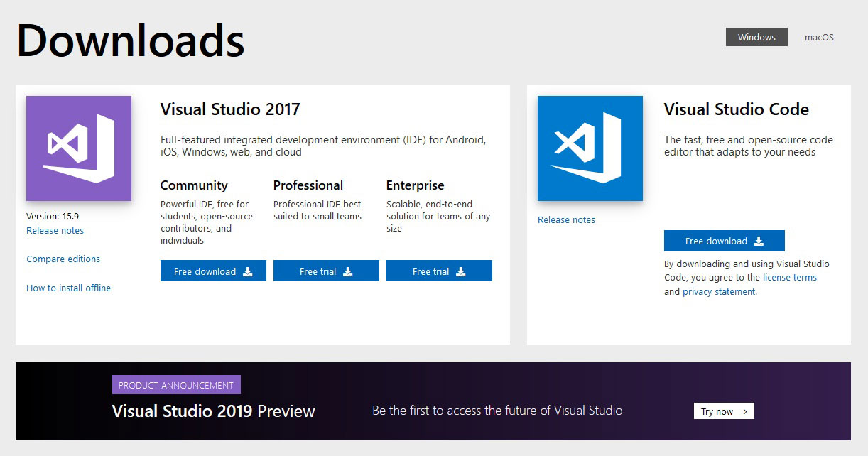Screen dimensions: 868x456
Task: Click the Product Announcement purple badge
Action: tap(176, 385)
